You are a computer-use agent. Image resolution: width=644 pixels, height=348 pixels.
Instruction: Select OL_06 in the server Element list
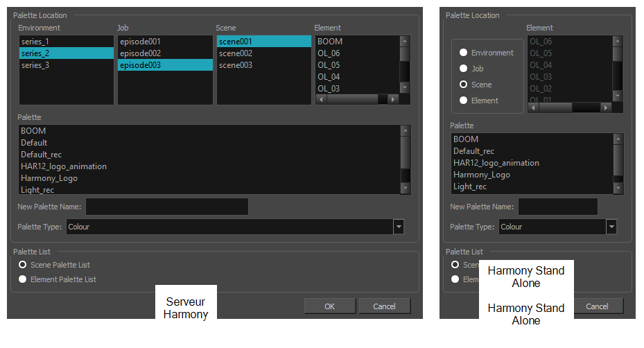coord(357,53)
